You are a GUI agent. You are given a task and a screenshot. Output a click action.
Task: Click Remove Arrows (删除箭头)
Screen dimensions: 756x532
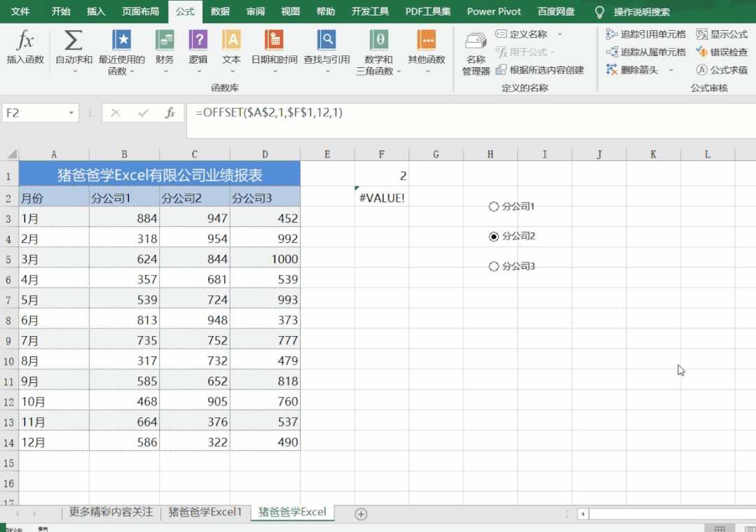(x=632, y=70)
